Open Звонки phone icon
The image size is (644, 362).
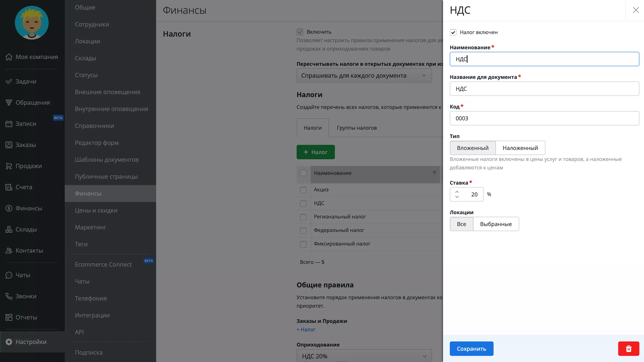tap(9, 296)
